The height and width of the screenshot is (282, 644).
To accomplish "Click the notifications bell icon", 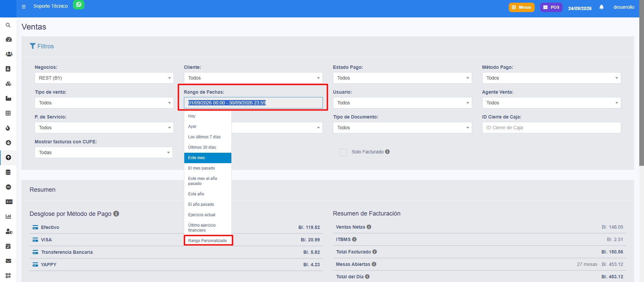I will (x=601, y=7).
